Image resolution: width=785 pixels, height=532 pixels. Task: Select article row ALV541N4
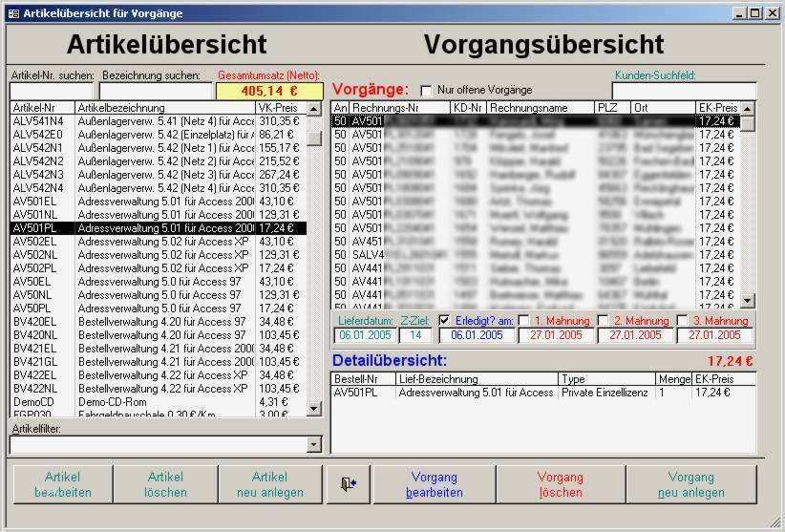click(159, 121)
